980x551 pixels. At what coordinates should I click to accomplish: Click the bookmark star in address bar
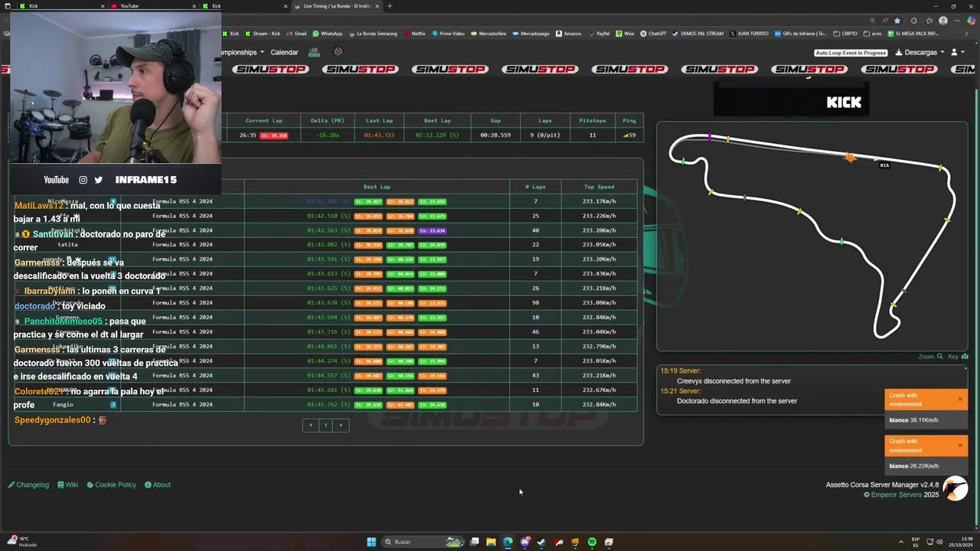(x=897, y=21)
